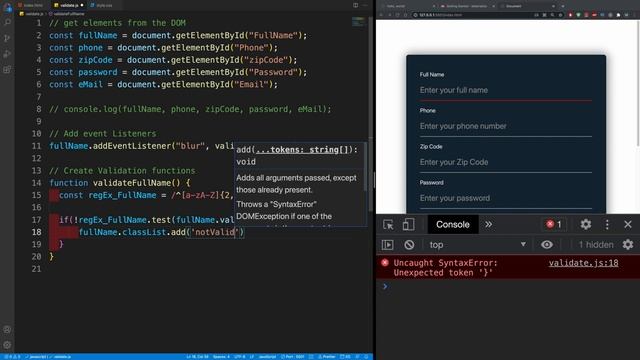
Task: Click the Full Name input field
Action: point(505,91)
